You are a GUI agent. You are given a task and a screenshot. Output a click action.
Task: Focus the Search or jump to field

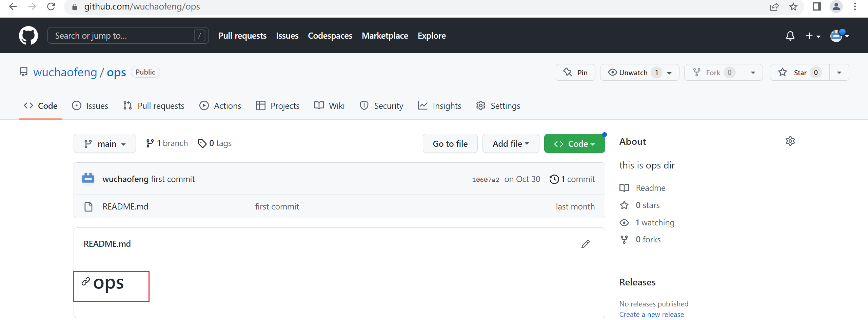[128, 36]
